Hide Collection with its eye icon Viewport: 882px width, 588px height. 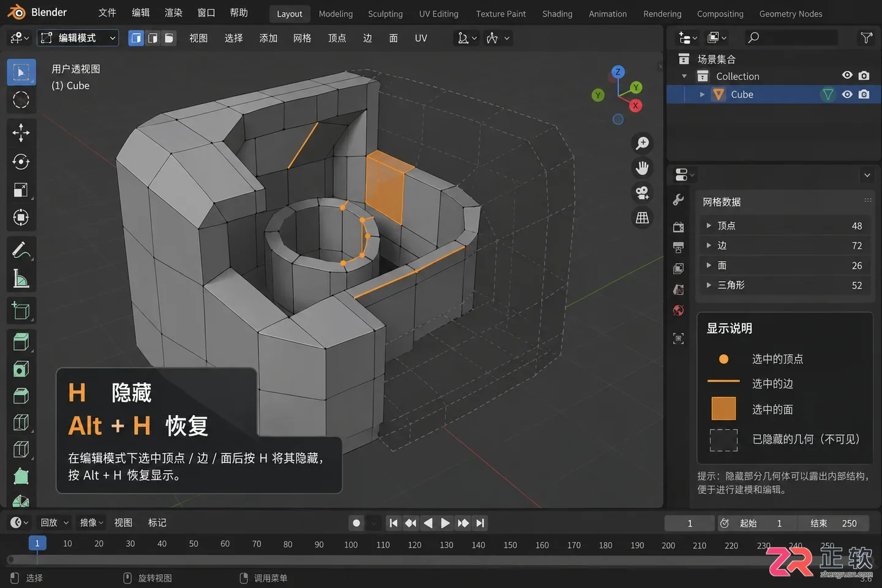pos(847,75)
